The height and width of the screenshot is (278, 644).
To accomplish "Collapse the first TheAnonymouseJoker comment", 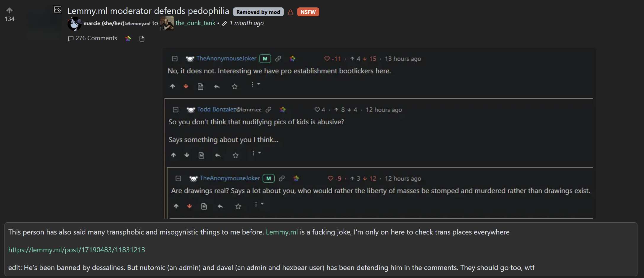I will pos(175,59).
